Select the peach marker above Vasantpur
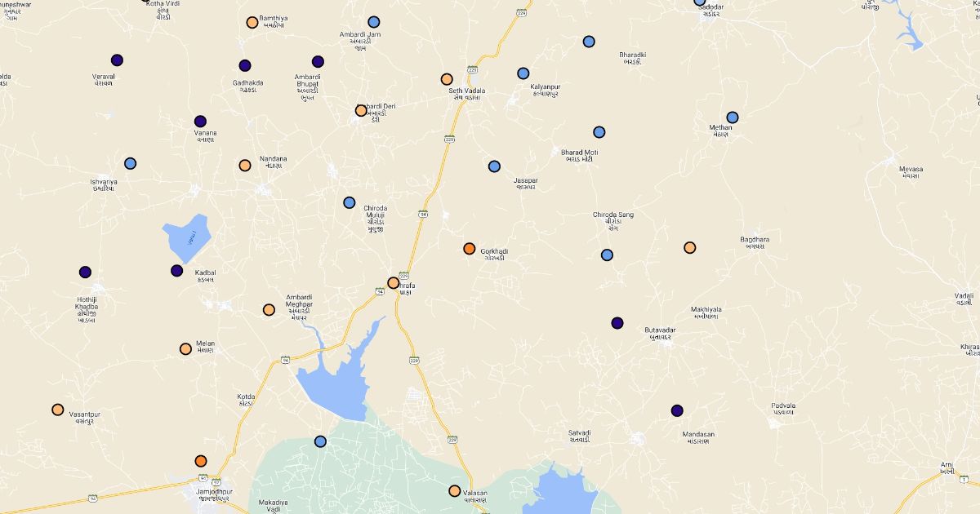This screenshot has height=514, width=980. (x=58, y=410)
